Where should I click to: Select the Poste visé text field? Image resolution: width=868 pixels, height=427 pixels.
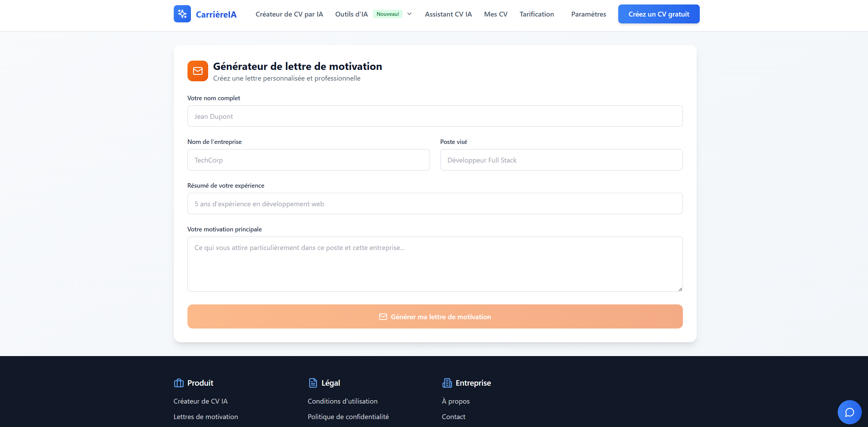click(x=561, y=160)
